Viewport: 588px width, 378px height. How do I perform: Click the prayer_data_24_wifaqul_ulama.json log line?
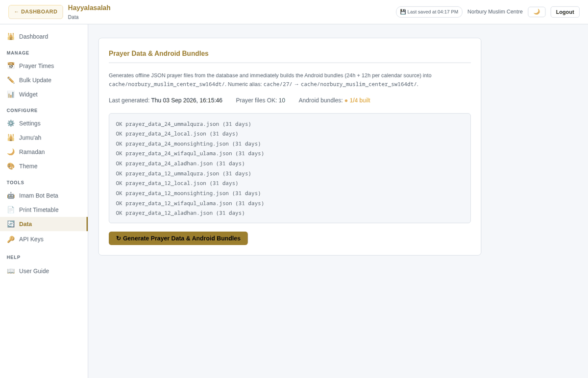coord(190,154)
